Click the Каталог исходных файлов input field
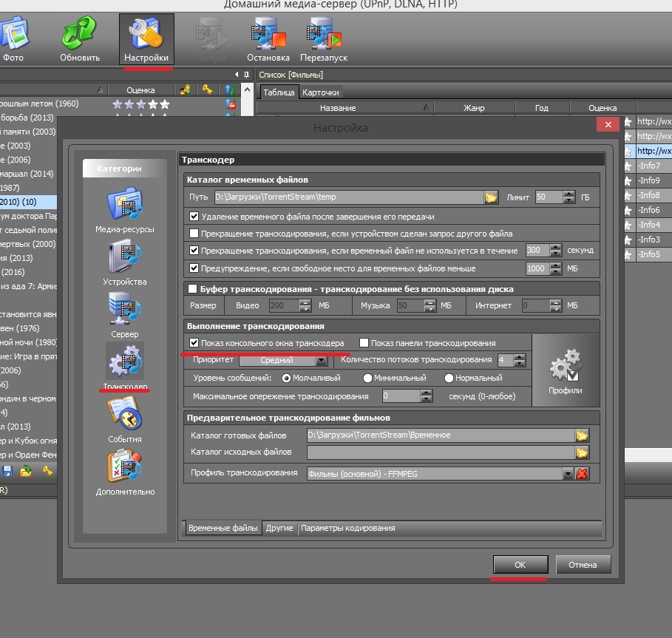Viewport: 672px width, 638px height. tap(440, 452)
